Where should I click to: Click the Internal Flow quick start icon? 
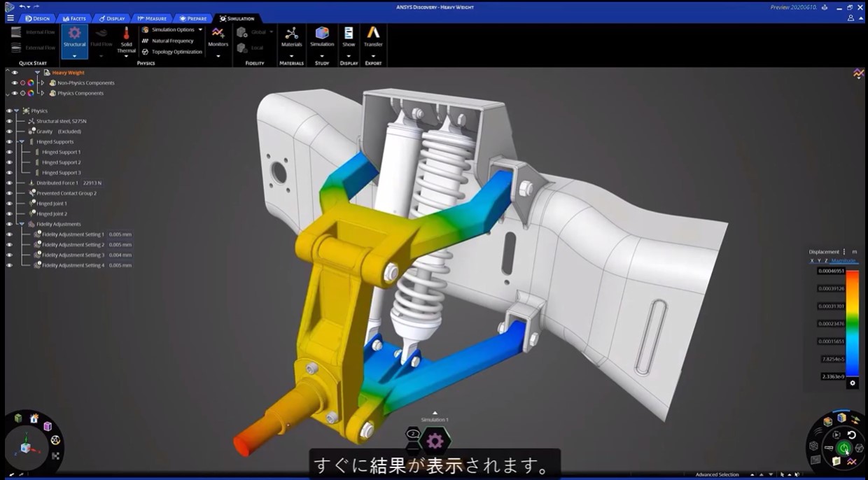[x=17, y=32]
